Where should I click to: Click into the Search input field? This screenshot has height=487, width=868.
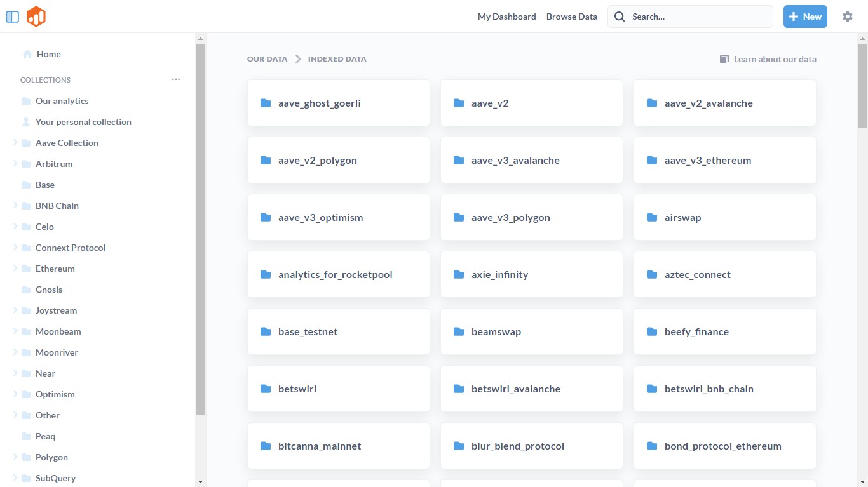[691, 17]
